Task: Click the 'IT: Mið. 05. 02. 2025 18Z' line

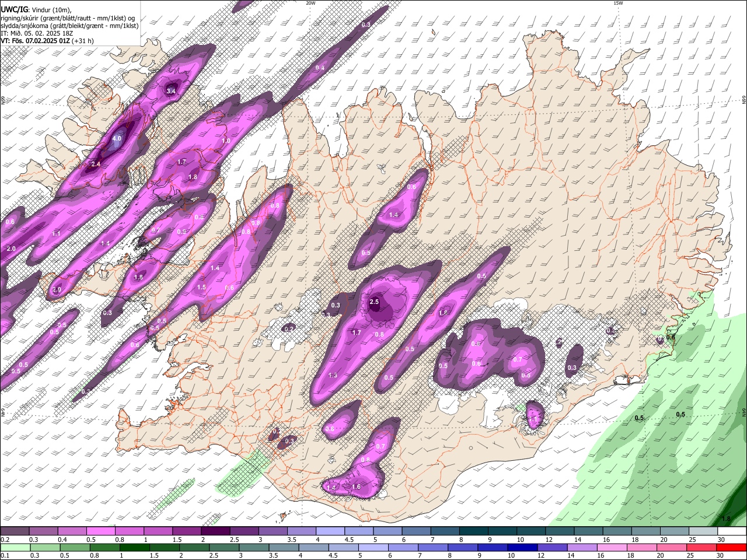Action: tap(37, 33)
